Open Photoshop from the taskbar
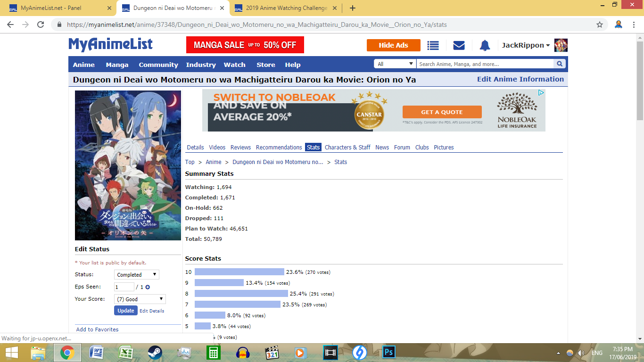Screen dimensions: 644x362 click(389, 352)
